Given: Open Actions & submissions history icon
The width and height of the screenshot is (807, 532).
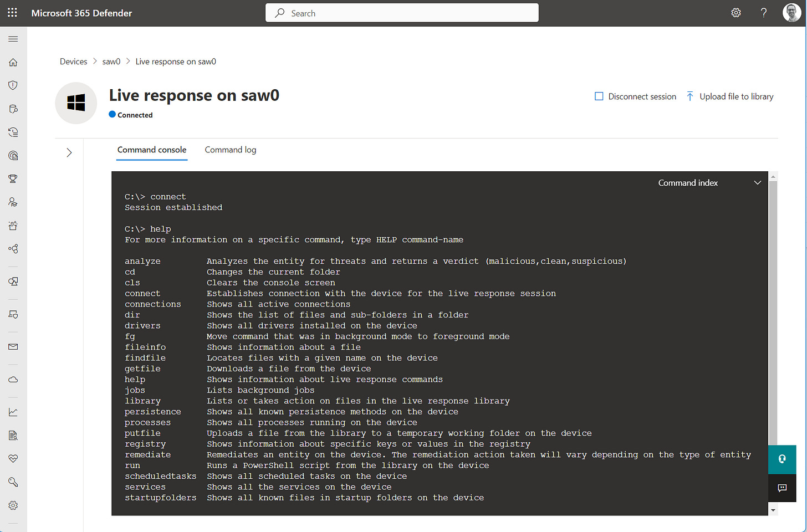Looking at the screenshot, I should click(13, 132).
